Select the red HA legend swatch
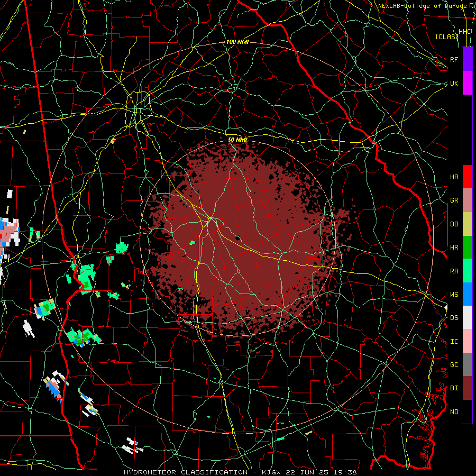The width and height of the screenshot is (476, 476). [x=467, y=177]
